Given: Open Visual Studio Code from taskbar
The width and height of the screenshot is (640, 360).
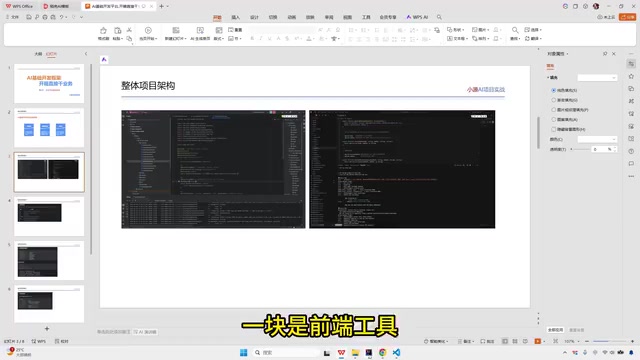Looking at the screenshot, I should click(x=396, y=353).
